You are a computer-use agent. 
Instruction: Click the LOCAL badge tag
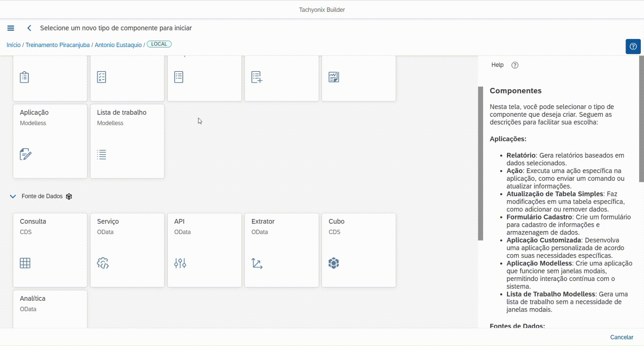point(159,44)
